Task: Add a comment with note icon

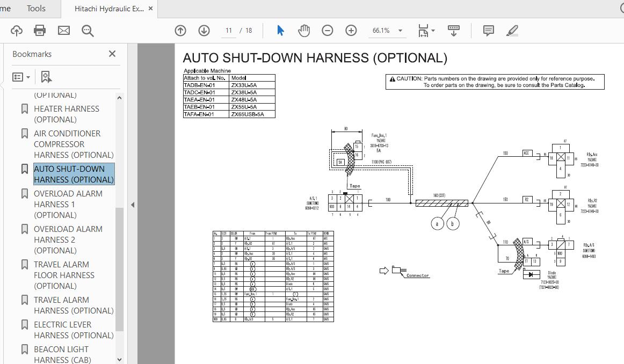Action: point(489,31)
